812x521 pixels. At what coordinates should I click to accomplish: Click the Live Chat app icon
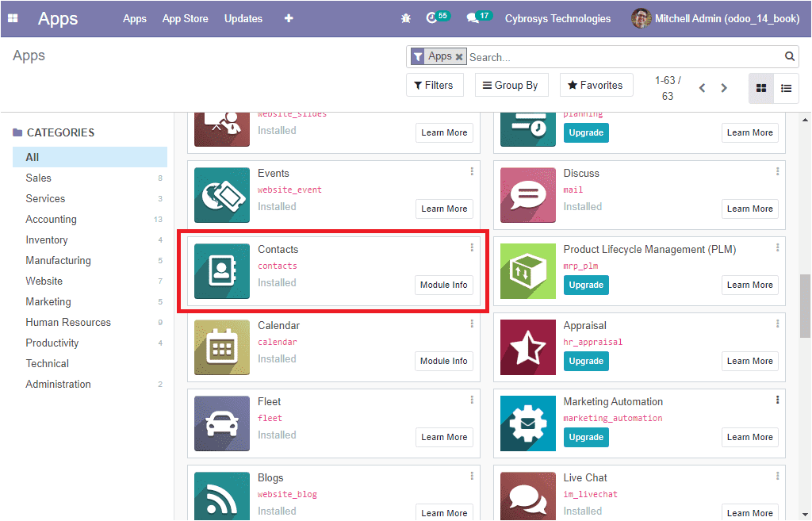pyautogui.click(x=527, y=496)
